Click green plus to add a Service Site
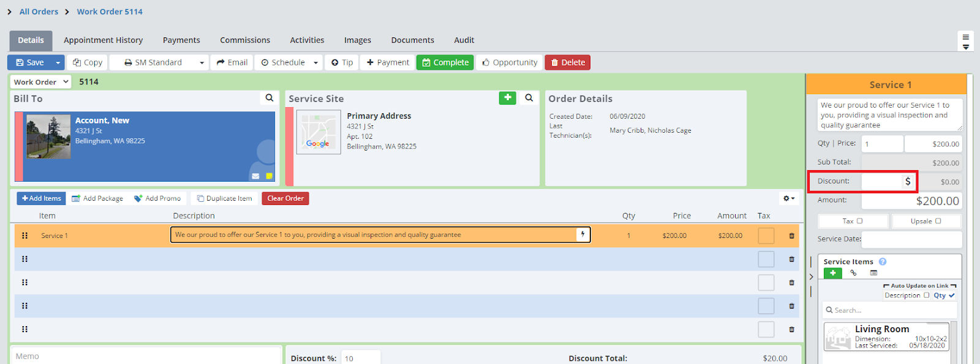 (x=507, y=98)
